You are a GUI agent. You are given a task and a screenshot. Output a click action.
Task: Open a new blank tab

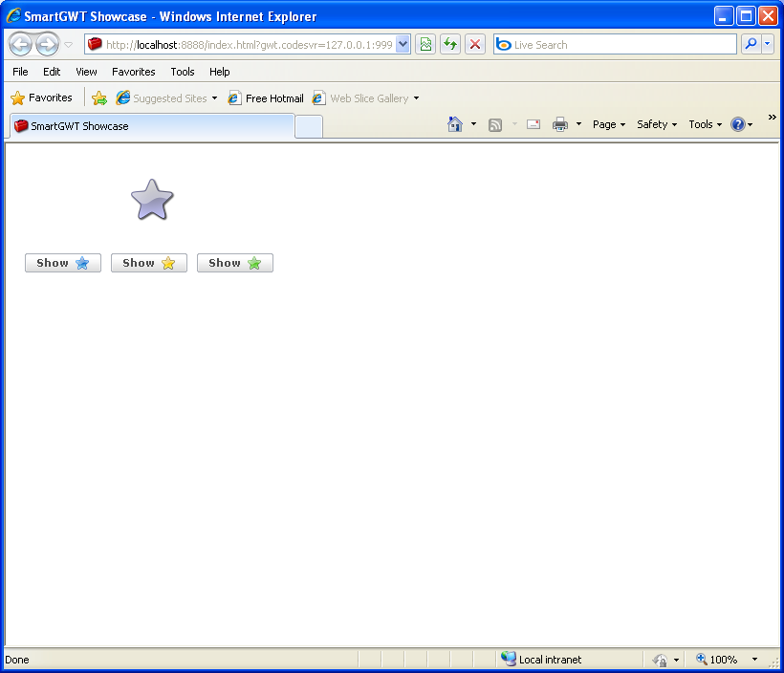309,126
